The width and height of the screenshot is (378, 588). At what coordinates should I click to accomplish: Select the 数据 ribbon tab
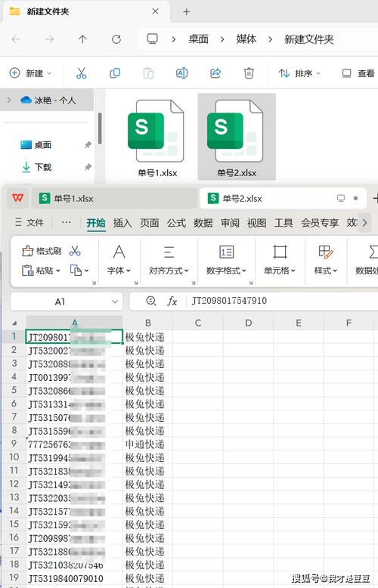click(x=203, y=223)
